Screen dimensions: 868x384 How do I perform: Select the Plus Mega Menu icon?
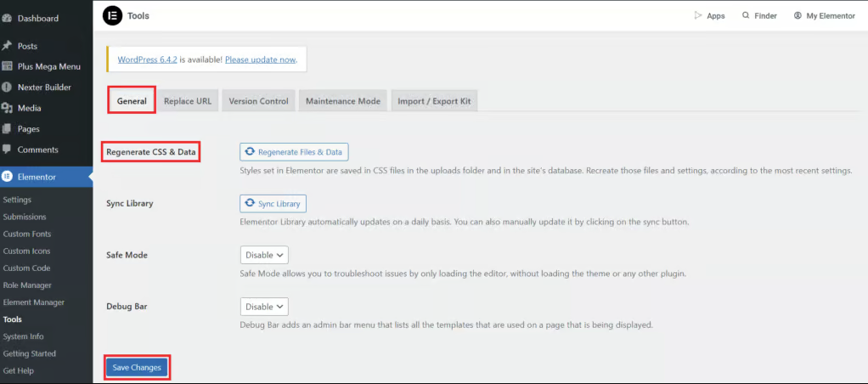coord(8,66)
